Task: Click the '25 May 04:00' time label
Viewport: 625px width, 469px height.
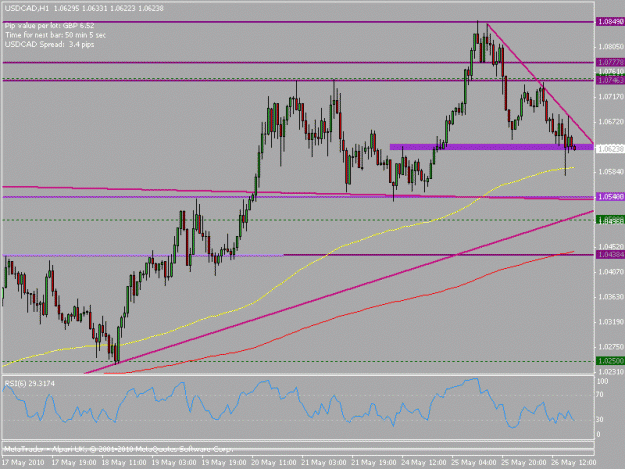Action: click(x=474, y=463)
